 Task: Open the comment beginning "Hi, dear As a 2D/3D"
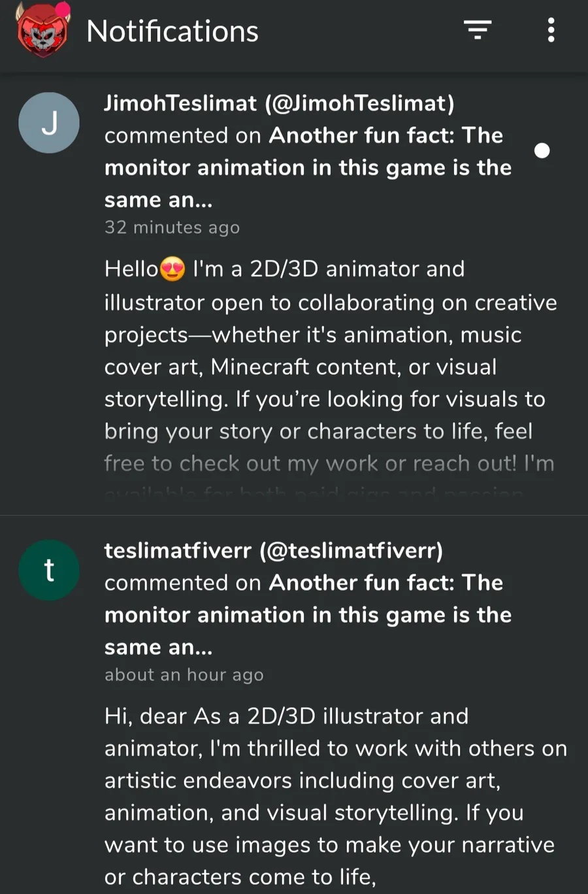336,797
